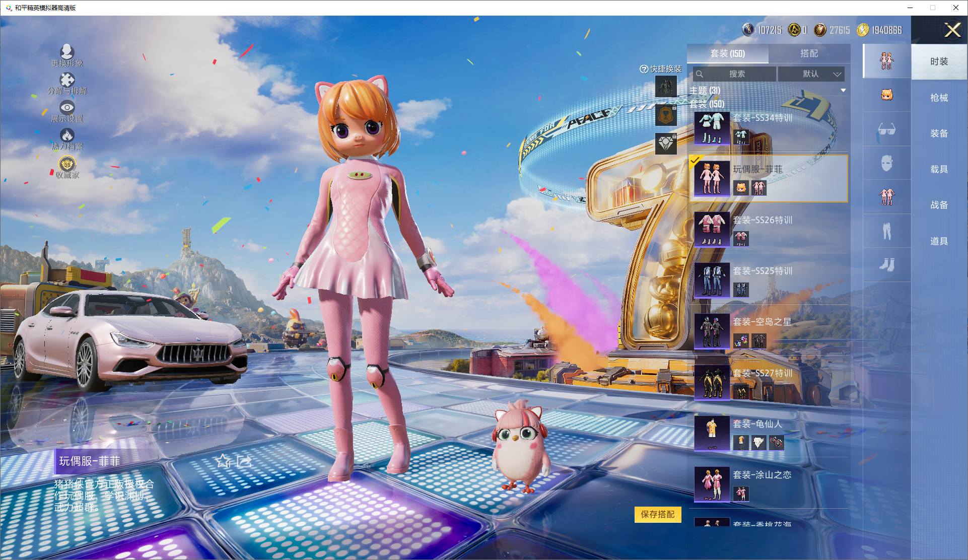Click the 套装 (150) section header

(x=707, y=104)
